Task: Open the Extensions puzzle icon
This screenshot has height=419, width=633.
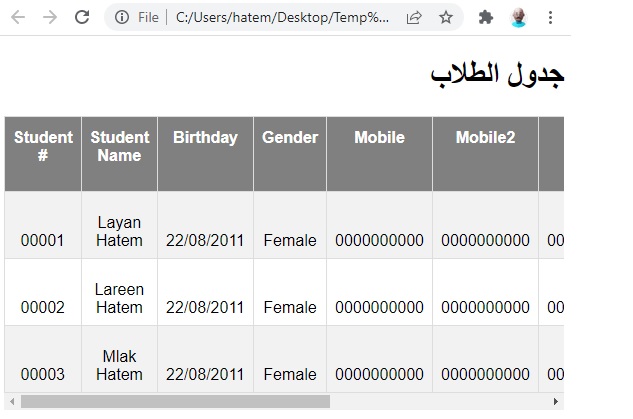Action: point(486,17)
